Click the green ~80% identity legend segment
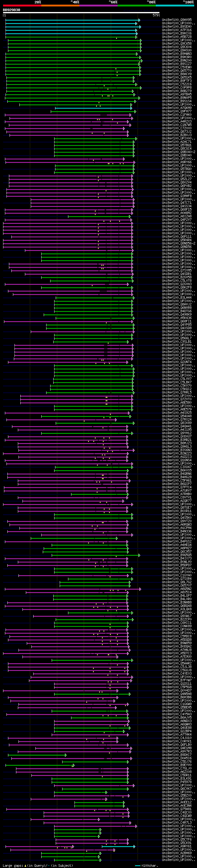Image resolution: width=197 pixels, height=868 pixels. [x=137, y=6]
